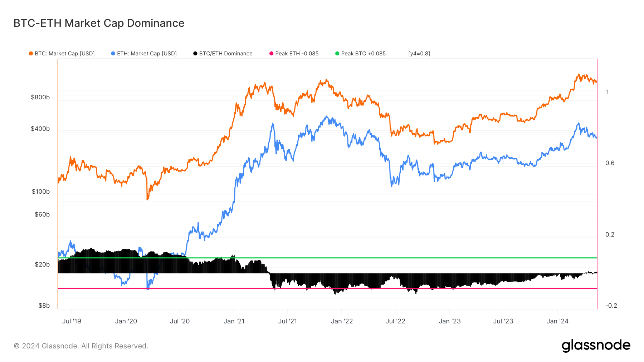The height and width of the screenshot is (362, 644).
Task: Click the $800b left axis label
Action: pyautogui.click(x=40, y=97)
